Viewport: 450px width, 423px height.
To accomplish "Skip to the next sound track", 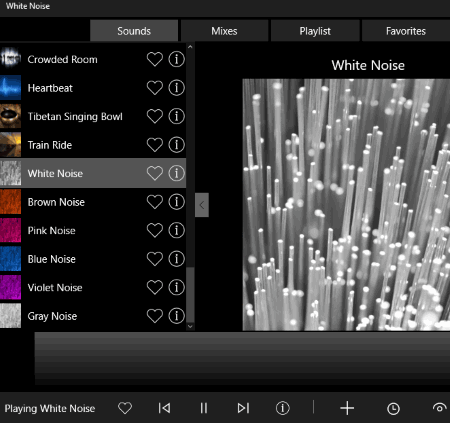I will [243, 408].
